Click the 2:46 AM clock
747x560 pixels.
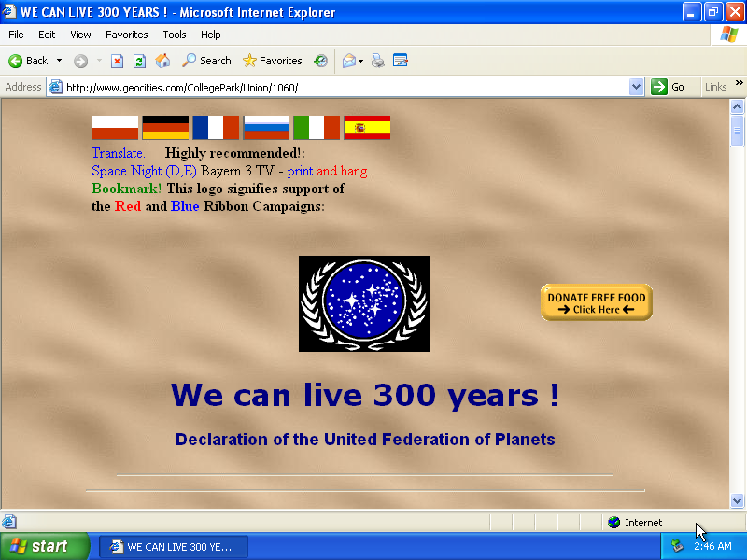click(712, 546)
